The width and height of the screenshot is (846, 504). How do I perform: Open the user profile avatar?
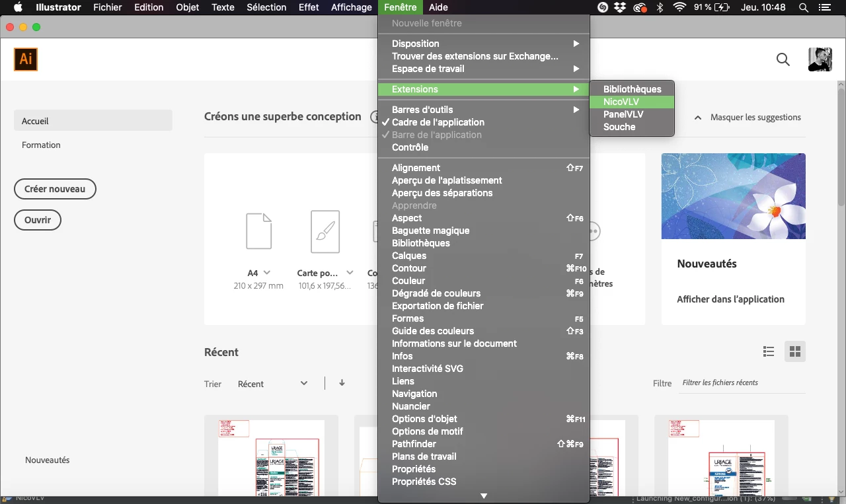[x=820, y=59]
